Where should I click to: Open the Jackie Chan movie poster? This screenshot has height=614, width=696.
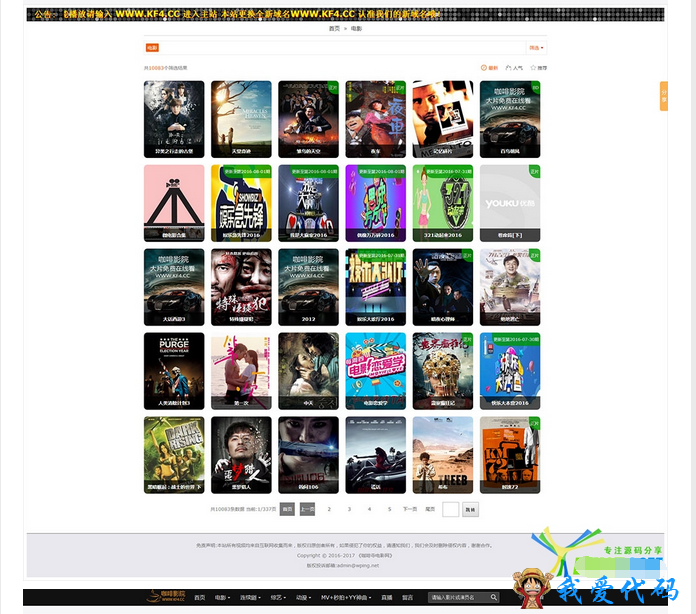[x=510, y=287]
